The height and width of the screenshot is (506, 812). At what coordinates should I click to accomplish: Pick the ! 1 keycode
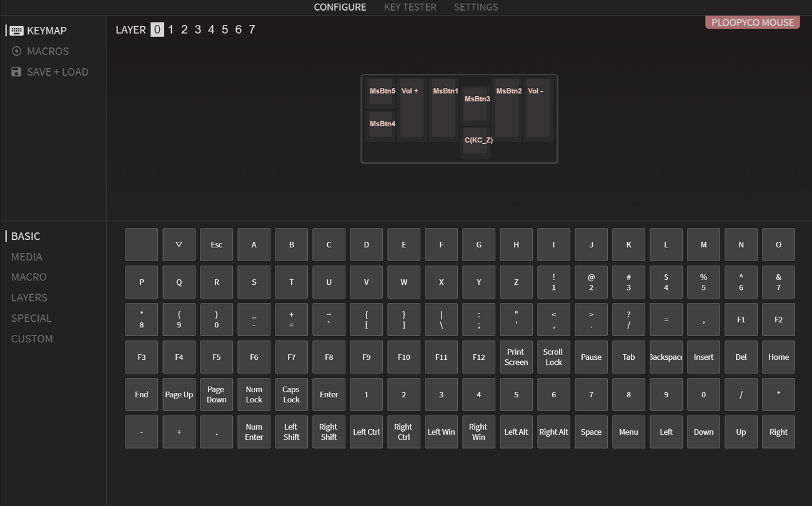point(553,282)
